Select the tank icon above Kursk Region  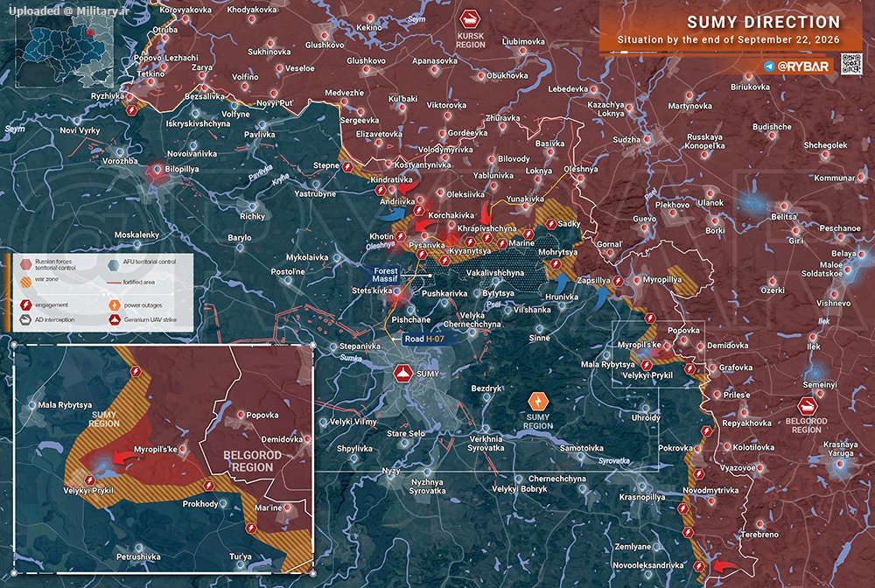coord(469,19)
